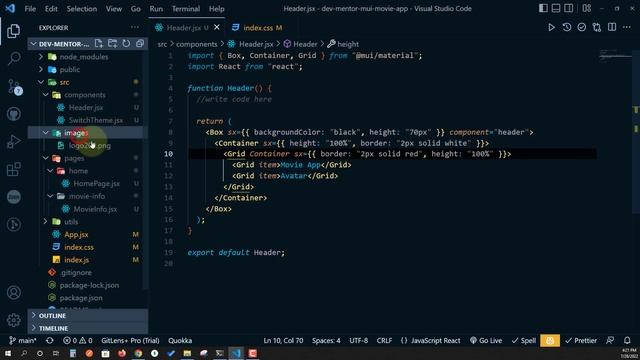Open the Manage gear icon

pyautogui.click(x=13, y=320)
